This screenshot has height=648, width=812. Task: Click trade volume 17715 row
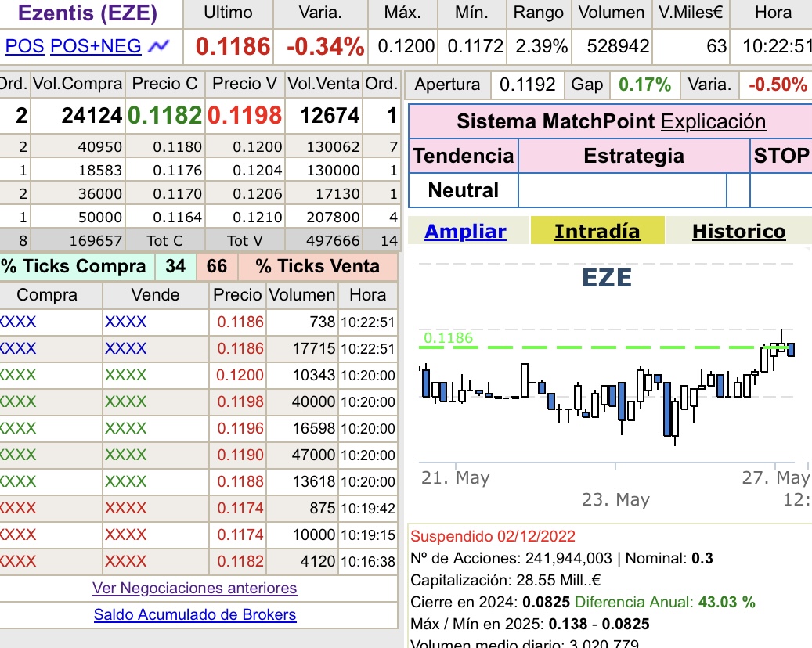[314, 348]
